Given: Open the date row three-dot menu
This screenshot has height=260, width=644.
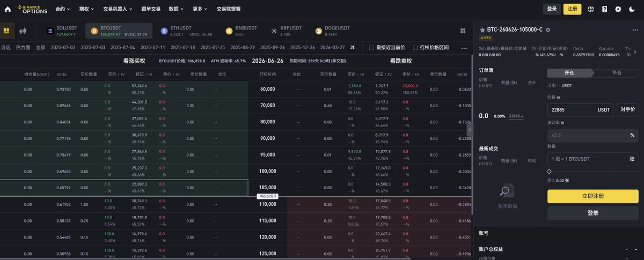Looking at the screenshot, I should [464, 48].
